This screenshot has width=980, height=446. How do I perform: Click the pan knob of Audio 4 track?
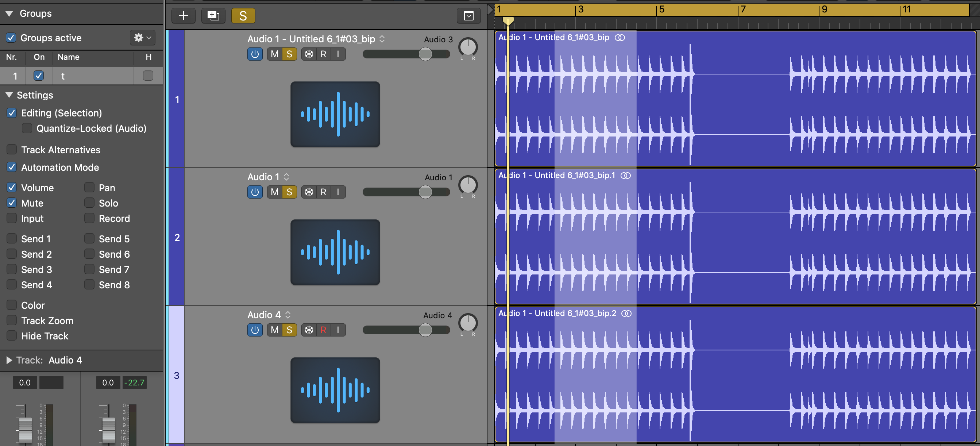point(467,323)
